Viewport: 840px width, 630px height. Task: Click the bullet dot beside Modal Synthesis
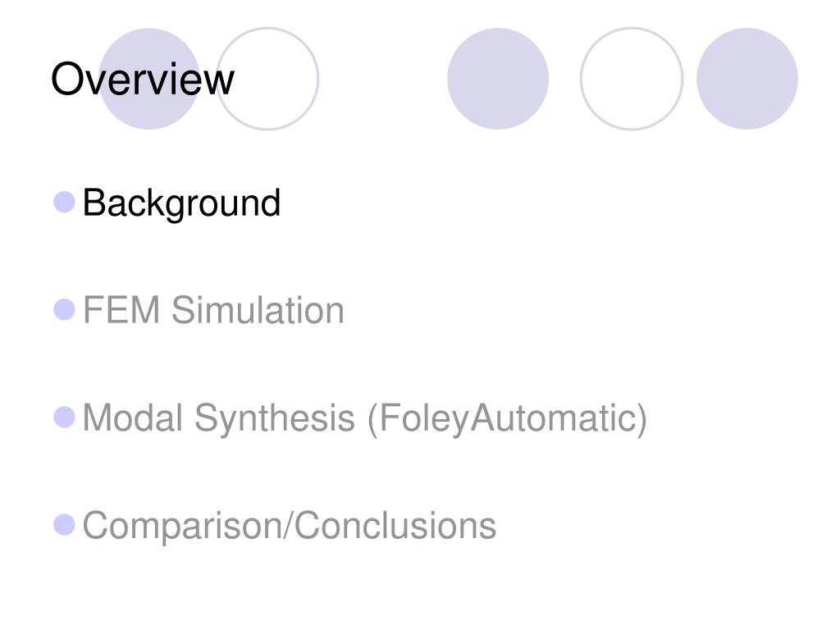pyautogui.click(x=64, y=418)
